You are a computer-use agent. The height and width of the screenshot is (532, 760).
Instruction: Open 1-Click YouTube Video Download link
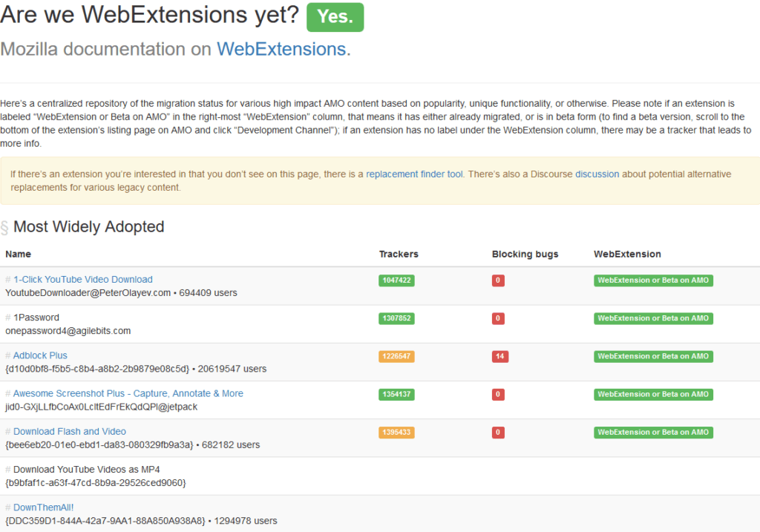tap(83, 280)
